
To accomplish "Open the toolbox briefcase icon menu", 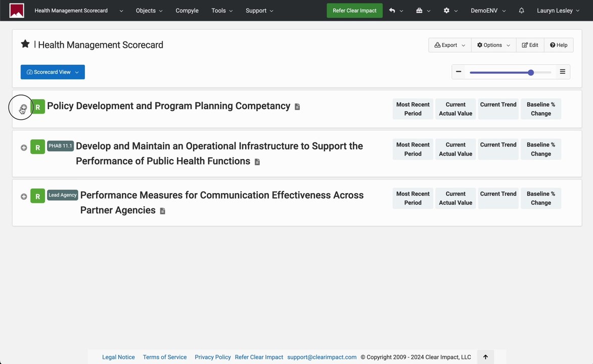I will click(x=419, y=11).
